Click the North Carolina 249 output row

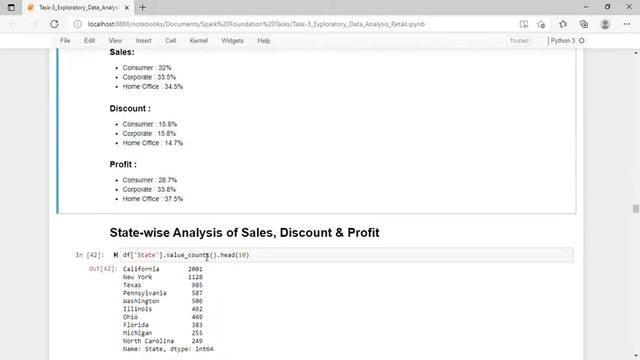[162, 341]
